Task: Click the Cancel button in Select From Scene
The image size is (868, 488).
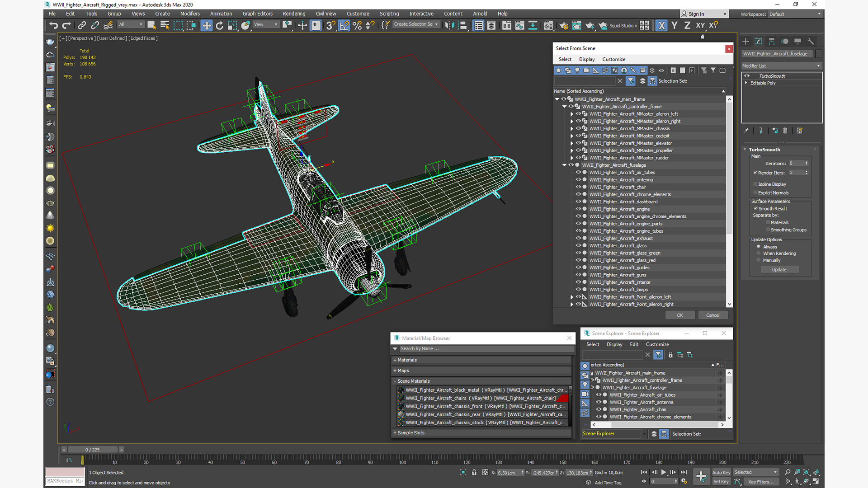Action: pos(713,314)
